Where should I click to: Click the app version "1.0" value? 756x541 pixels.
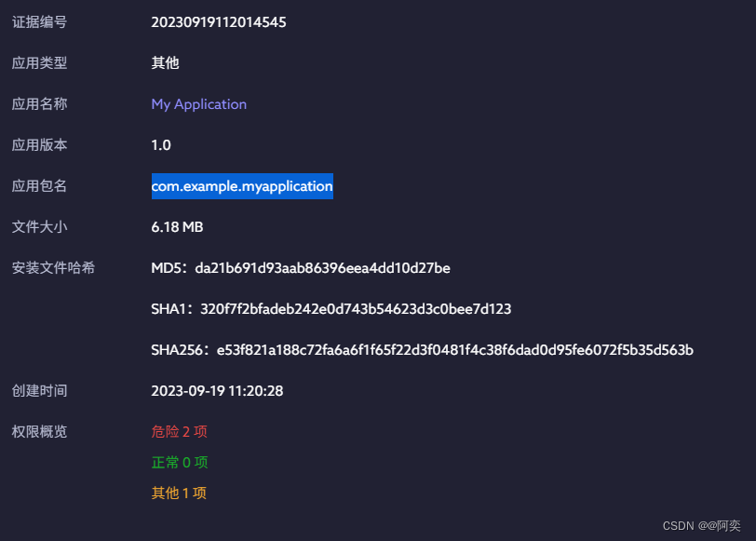tap(160, 144)
